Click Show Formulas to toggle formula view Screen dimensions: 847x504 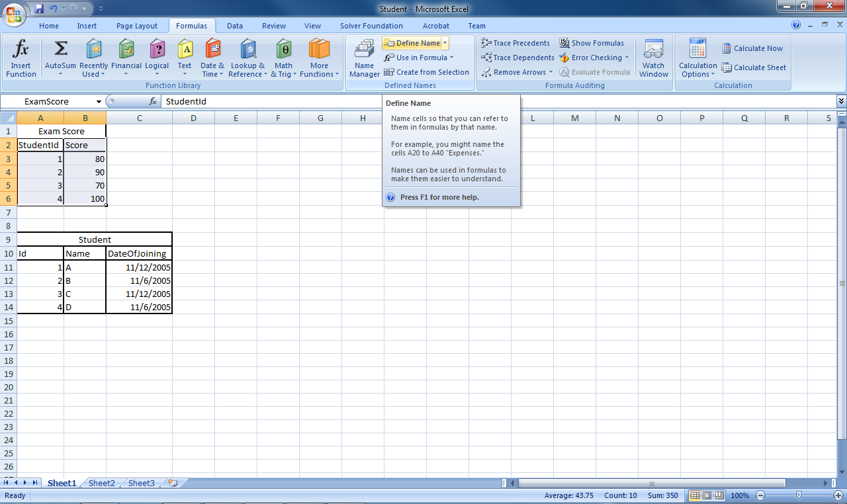tap(592, 42)
